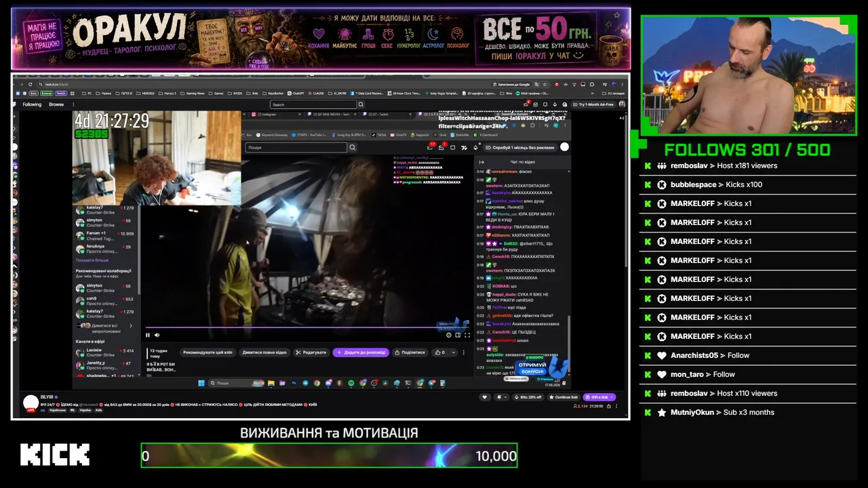868x488 pixels.
Task: Open the clip more options dots
Action: pyautogui.click(x=464, y=352)
